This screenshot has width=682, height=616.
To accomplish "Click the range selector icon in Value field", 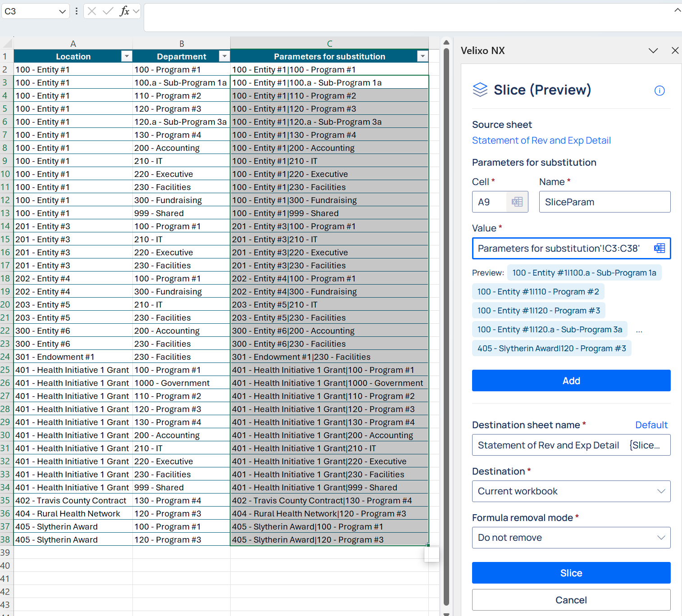I will point(659,248).
